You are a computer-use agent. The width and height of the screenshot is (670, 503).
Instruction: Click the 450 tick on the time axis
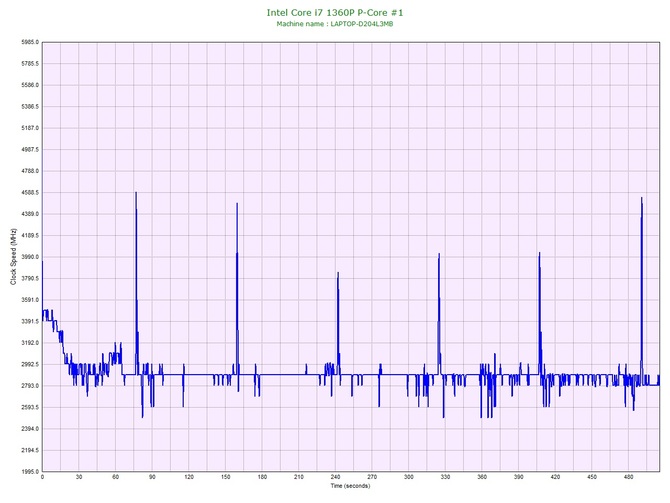click(592, 477)
